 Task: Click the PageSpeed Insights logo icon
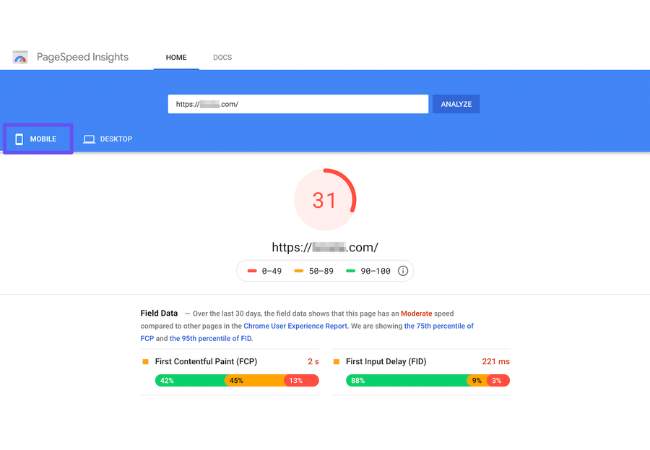tap(20, 57)
